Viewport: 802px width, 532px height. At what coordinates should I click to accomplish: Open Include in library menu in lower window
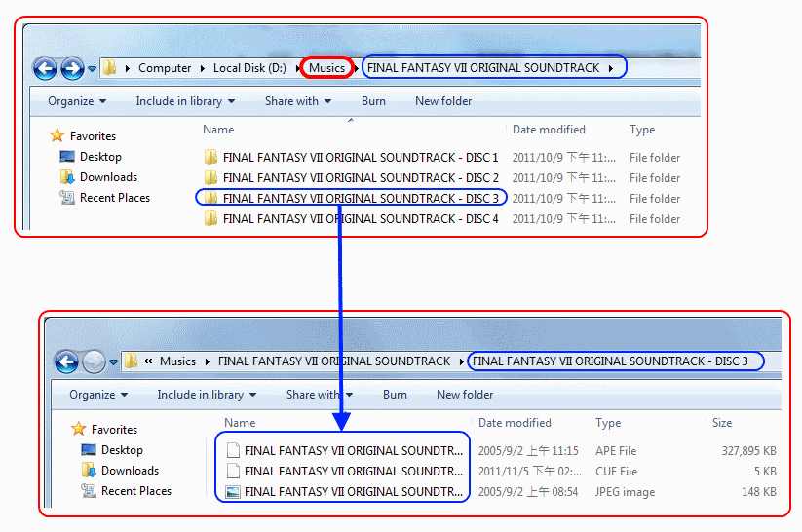207,395
